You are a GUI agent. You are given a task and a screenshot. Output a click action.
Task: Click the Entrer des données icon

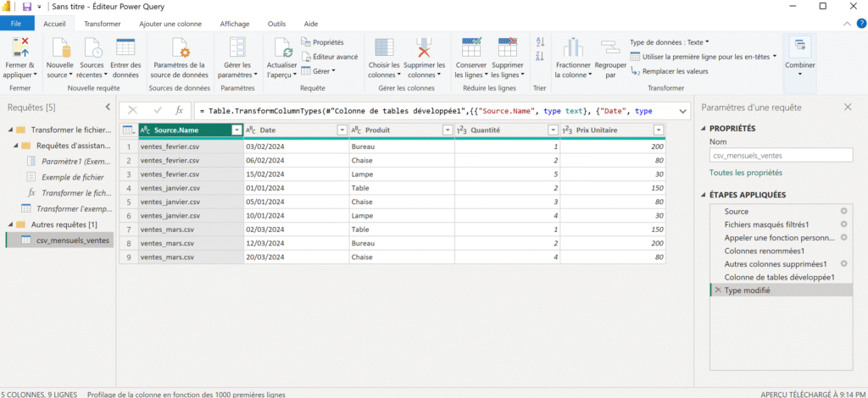click(125, 47)
